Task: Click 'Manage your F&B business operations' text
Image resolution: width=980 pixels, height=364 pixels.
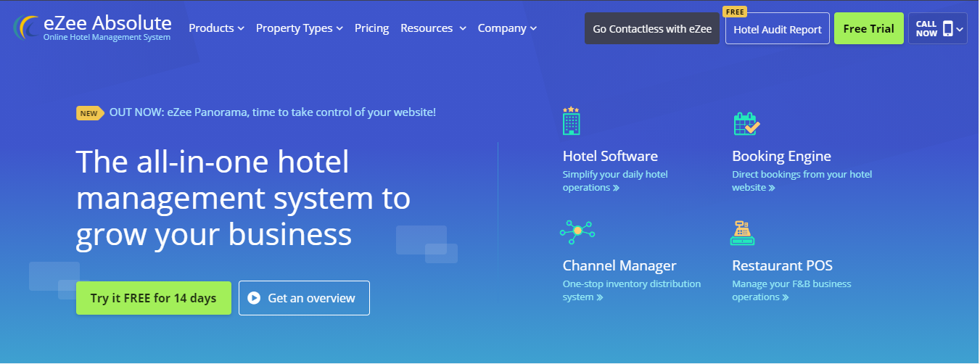Action: coord(791,291)
